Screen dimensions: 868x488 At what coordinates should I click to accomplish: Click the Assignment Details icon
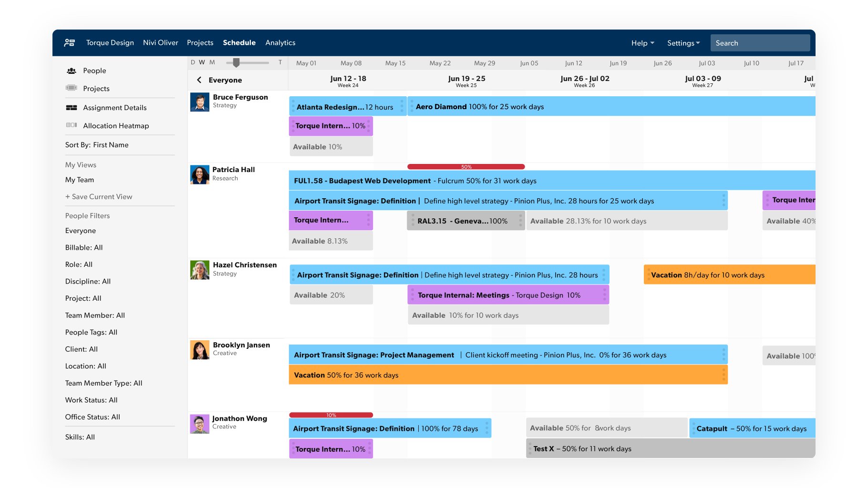(x=71, y=107)
